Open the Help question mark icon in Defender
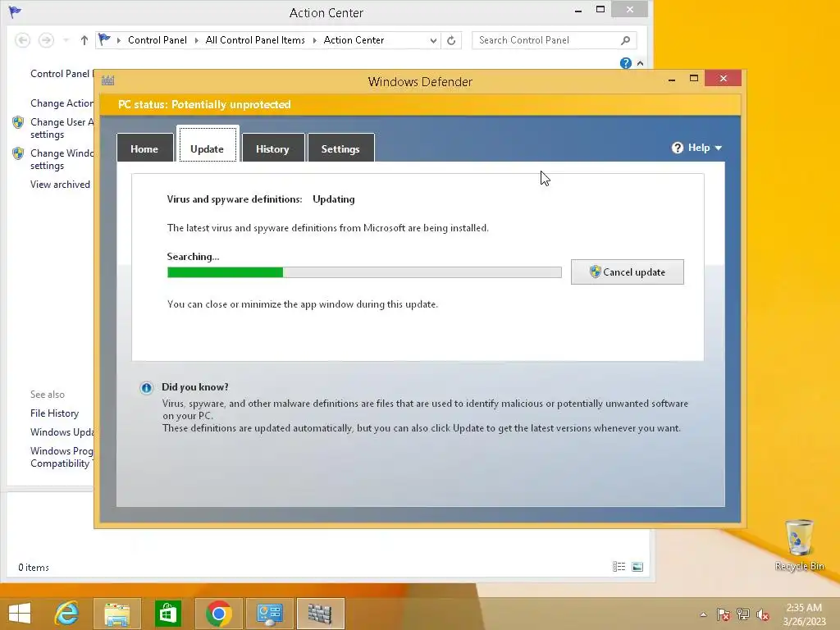The width and height of the screenshot is (840, 630). coord(677,148)
